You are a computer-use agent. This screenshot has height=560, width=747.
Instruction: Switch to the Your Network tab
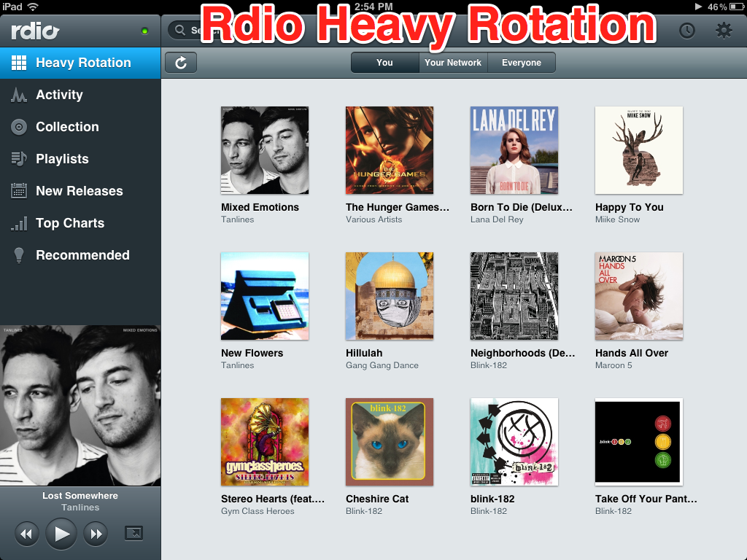pyautogui.click(x=453, y=63)
